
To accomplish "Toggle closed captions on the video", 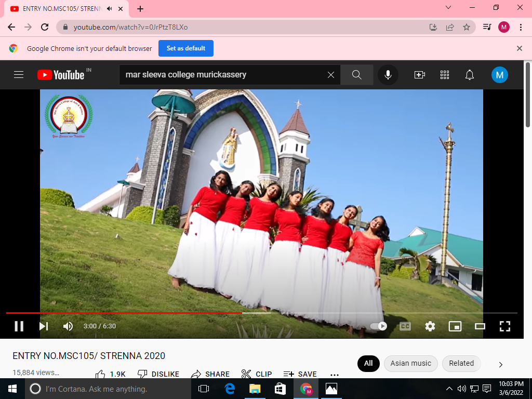I will pyautogui.click(x=405, y=326).
